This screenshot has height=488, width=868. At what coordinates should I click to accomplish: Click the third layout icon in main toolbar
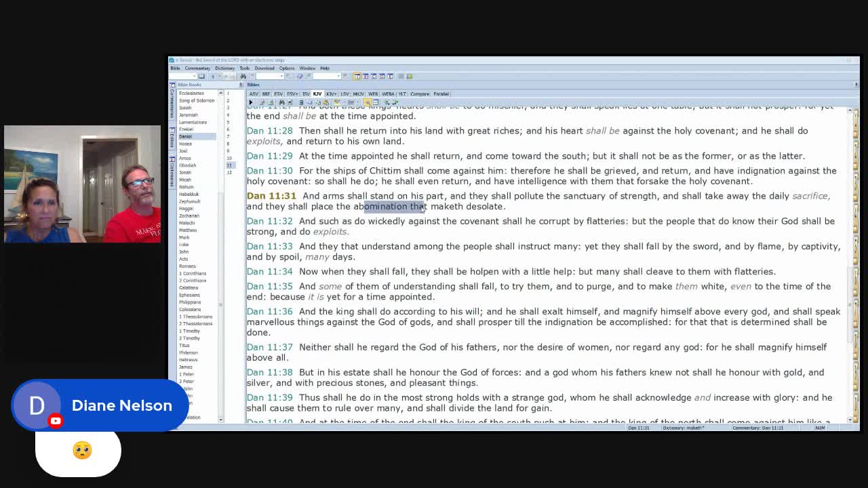374,76
